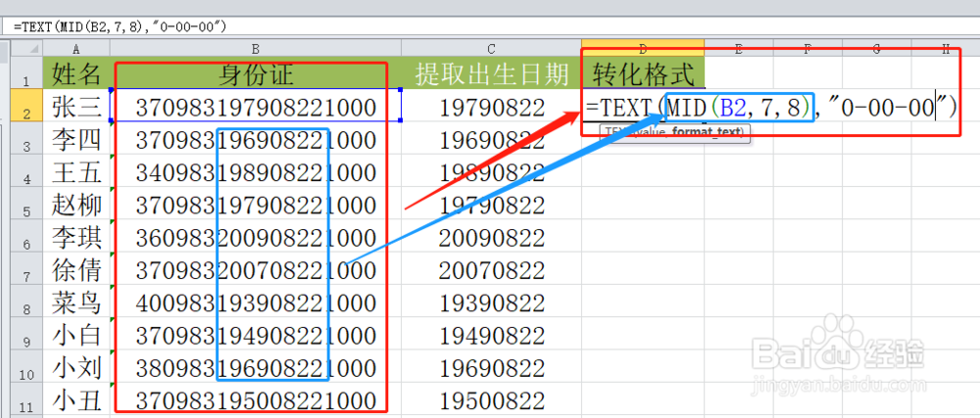
Task: Click the 姓名 header cell
Action: pos(76,73)
